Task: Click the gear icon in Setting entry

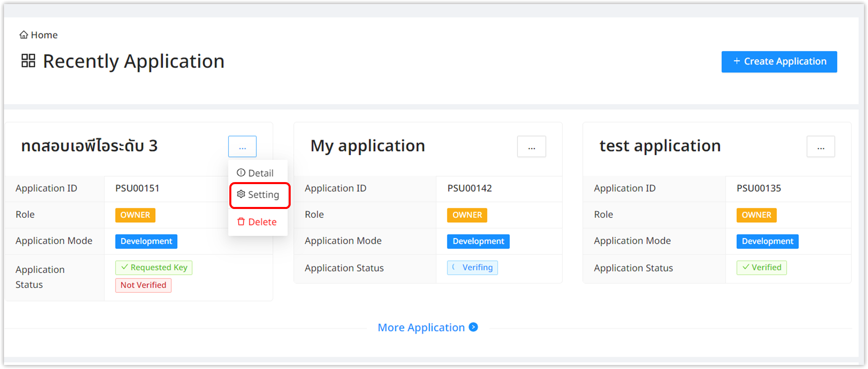Action: [x=241, y=194]
